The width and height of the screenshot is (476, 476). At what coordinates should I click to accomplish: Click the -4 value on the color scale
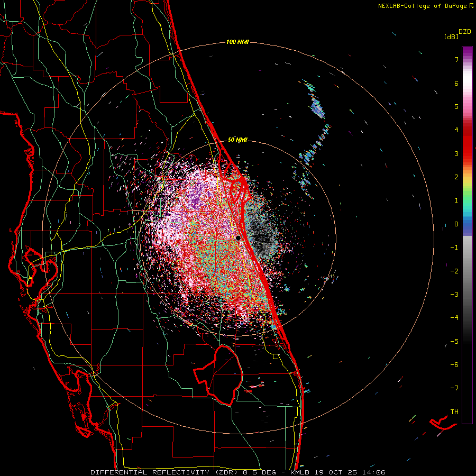pos(454,317)
